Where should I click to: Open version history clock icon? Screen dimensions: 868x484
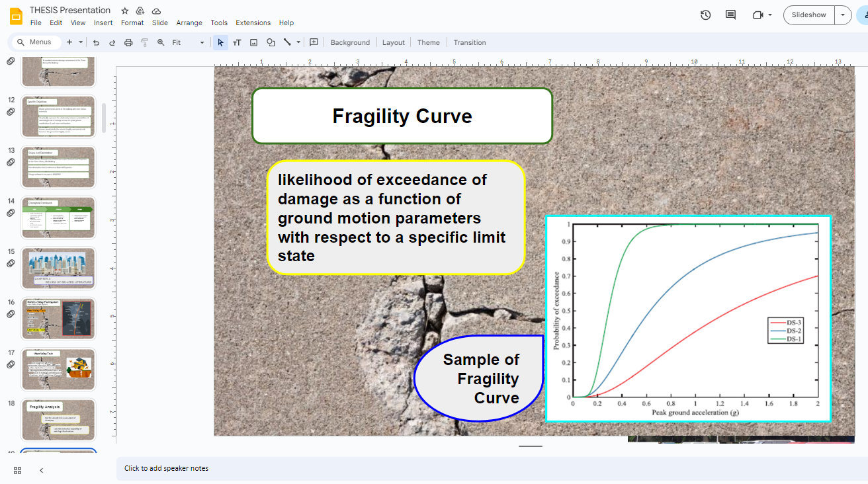tap(705, 15)
